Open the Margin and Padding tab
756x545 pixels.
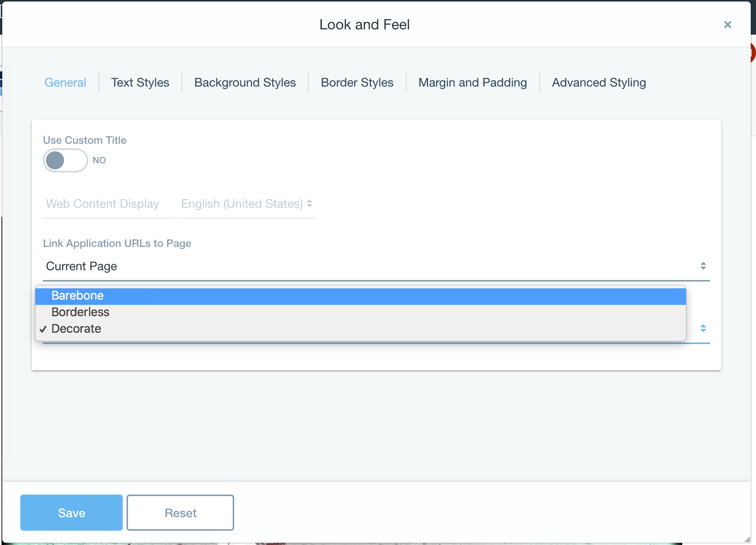tap(472, 82)
